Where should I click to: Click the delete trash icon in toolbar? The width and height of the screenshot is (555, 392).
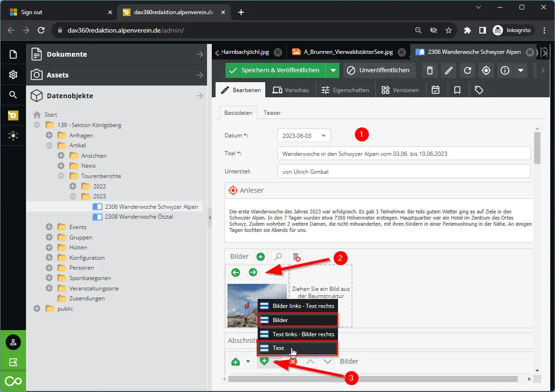430,70
